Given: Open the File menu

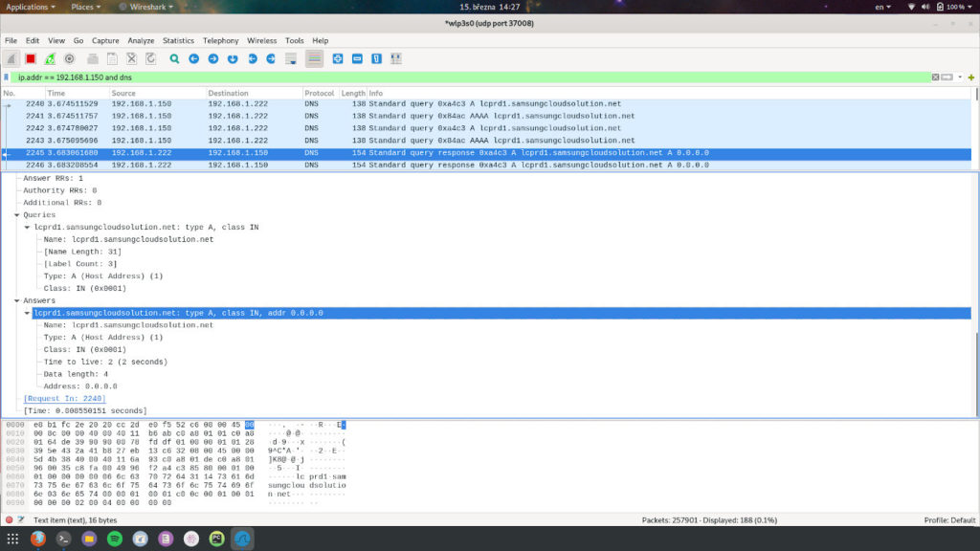Looking at the screenshot, I should point(11,40).
